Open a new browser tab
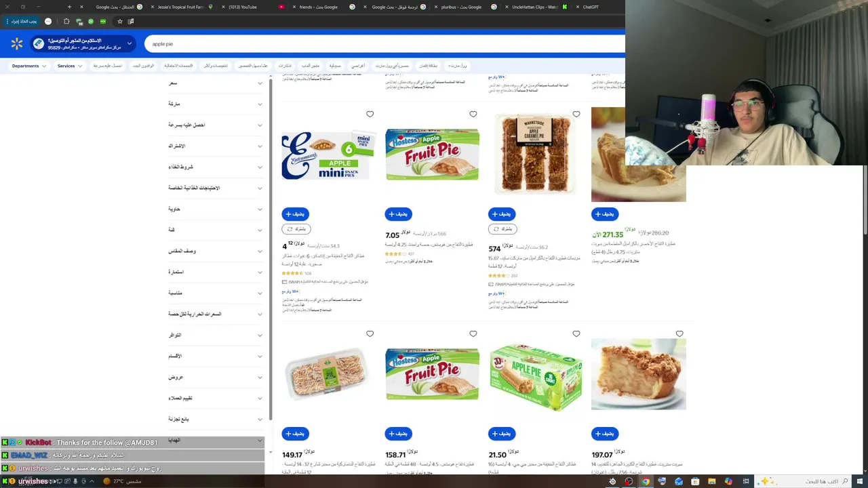This screenshot has height=488, width=868. click(x=69, y=7)
